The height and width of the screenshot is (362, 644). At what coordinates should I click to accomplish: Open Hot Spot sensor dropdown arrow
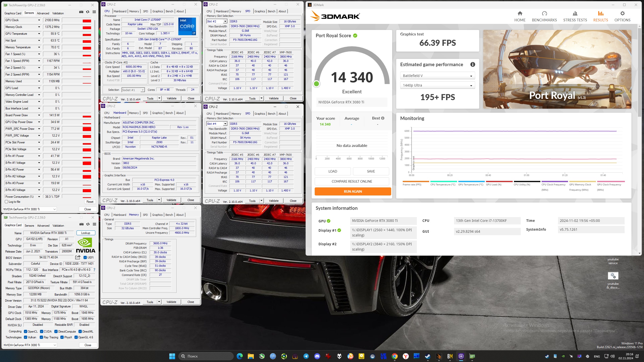click(x=39, y=41)
